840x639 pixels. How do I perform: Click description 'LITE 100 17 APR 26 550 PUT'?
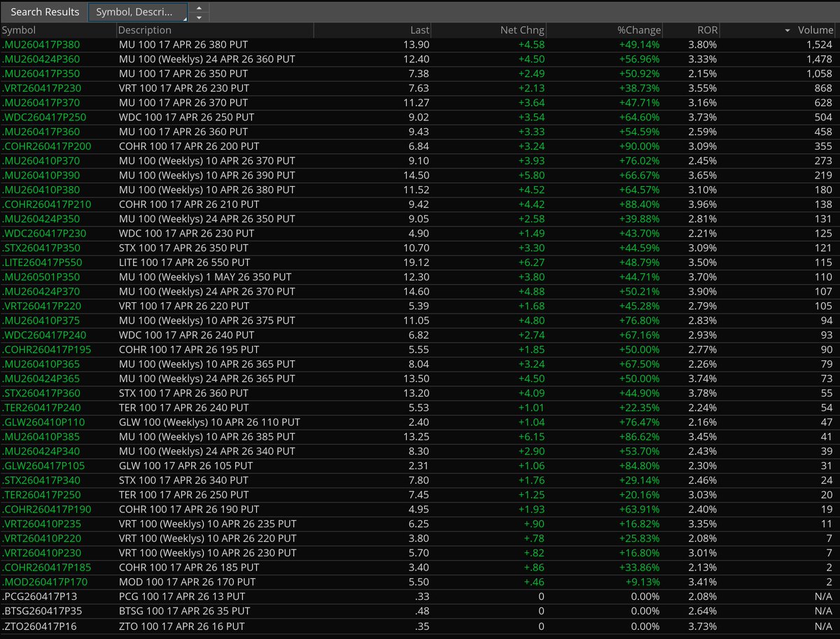point(185,262)
